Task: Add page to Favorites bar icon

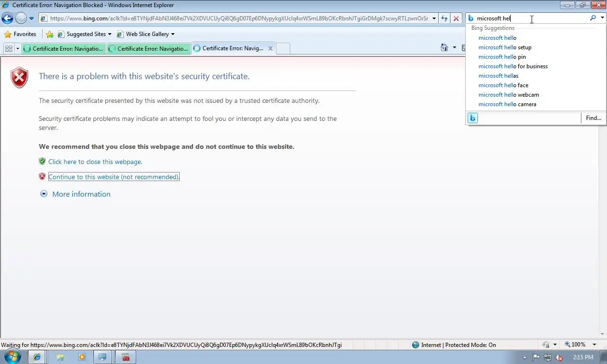Action: 50,34
